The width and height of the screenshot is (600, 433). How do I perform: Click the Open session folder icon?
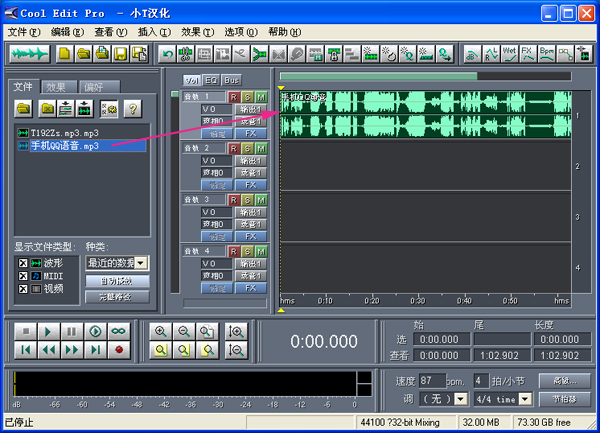pos(83,54)
